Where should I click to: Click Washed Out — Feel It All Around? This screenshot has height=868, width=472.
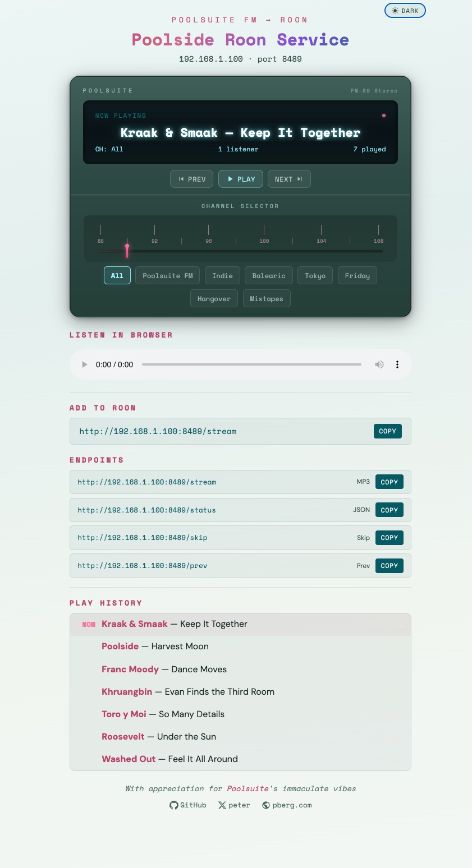240,759
